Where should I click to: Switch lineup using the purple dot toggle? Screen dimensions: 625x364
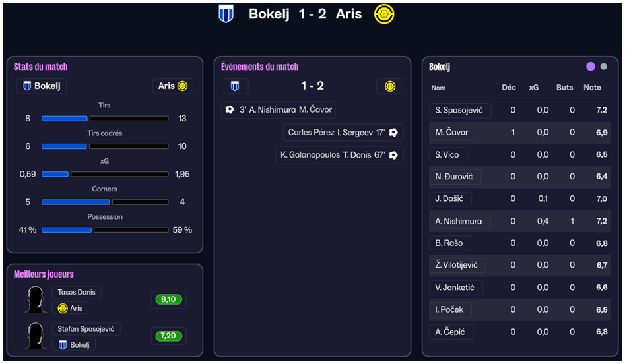coord(590,67)
